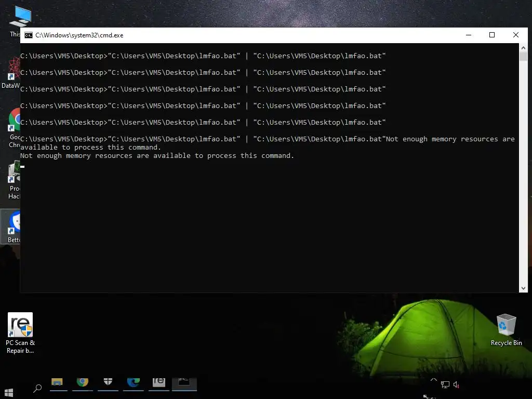This screenshot has width=532, height=399.
Task: Open taskbar search magnifier
Action: click(37, 388)
